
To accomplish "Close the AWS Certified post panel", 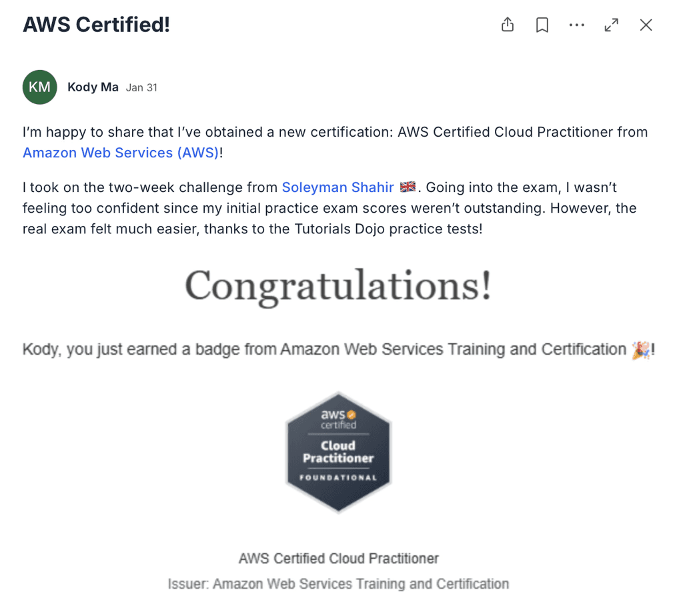I will [646, 25].
